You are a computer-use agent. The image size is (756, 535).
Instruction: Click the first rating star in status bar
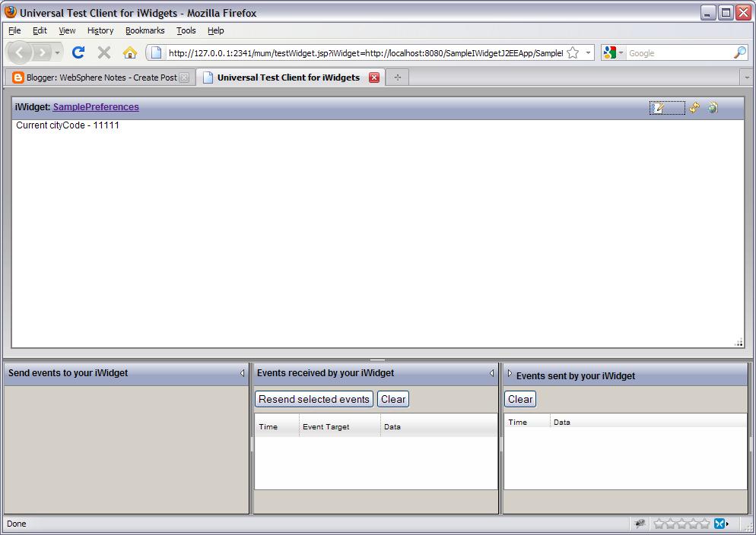pyautogui.click(x=659, y=524)
